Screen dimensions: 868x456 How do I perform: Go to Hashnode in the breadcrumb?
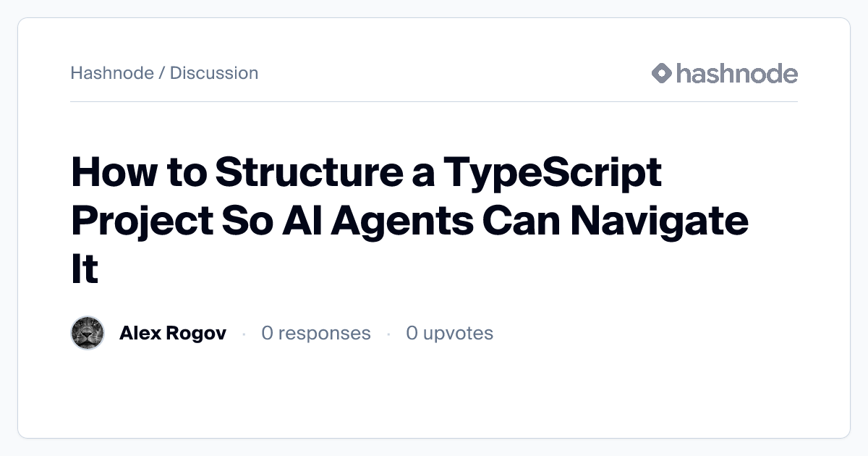coord(112,73)
